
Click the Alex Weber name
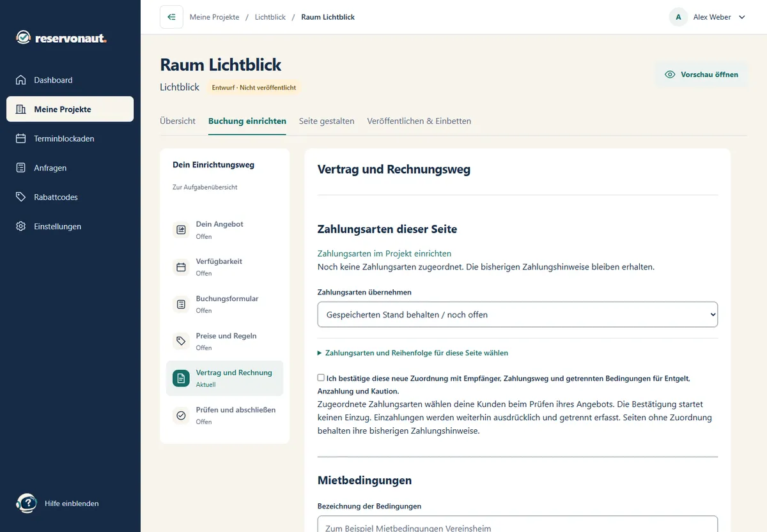pos(712,17)
